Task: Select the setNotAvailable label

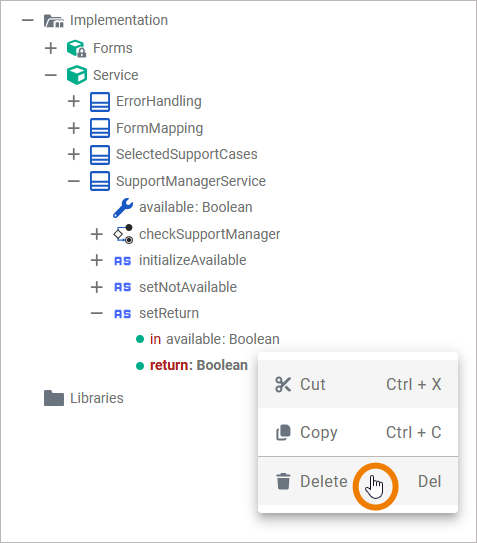Action: click(188, 287)
